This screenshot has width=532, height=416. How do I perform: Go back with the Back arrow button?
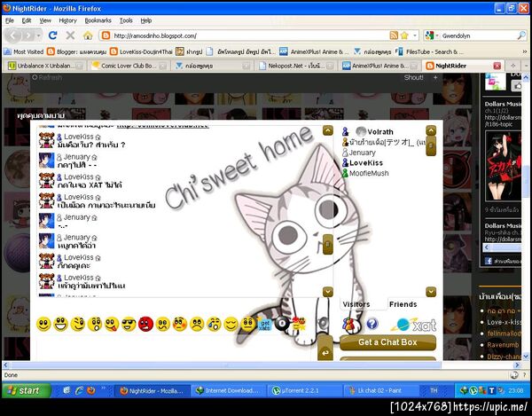(x=13, y=35)
